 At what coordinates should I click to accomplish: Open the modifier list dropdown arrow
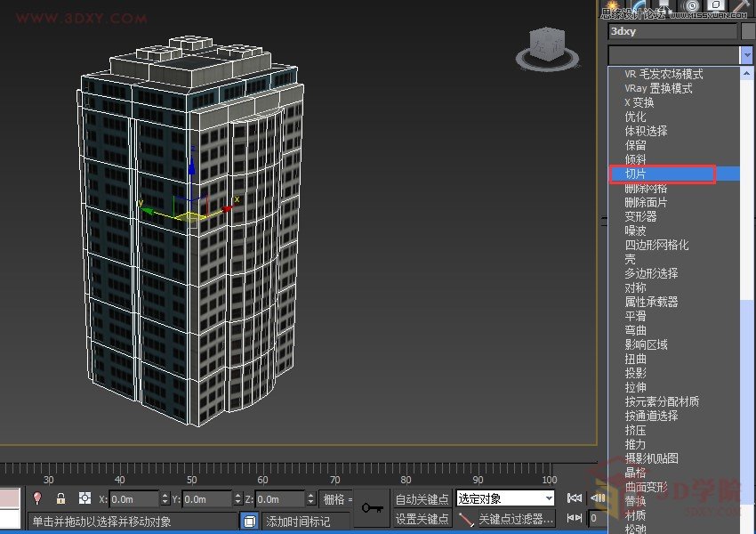pyautogui.click(x=746, y=54)
